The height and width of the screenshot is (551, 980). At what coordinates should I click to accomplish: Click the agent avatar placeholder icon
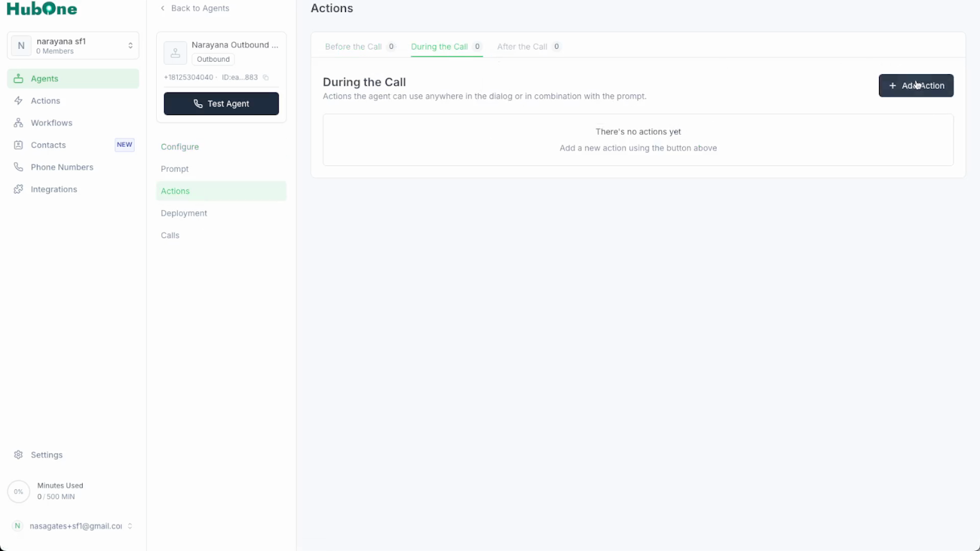pos(175,53)
